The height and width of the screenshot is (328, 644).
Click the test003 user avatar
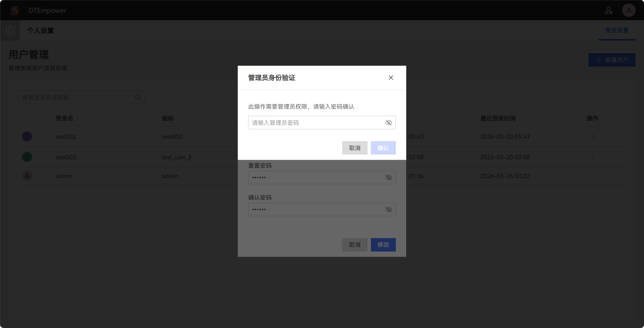pyautogui.click(x=27, y=157)
